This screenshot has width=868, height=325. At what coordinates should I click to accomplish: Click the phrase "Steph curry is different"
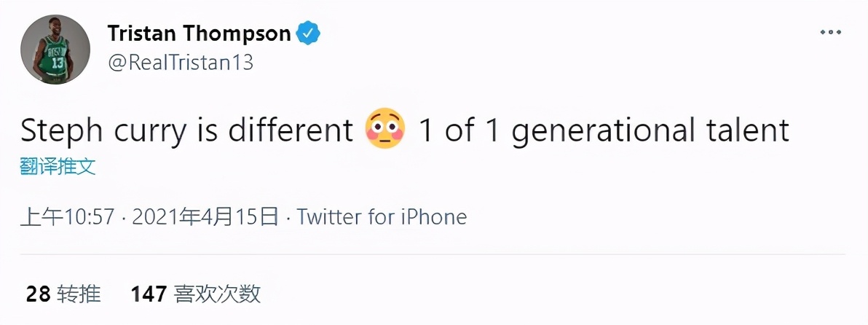186,131
